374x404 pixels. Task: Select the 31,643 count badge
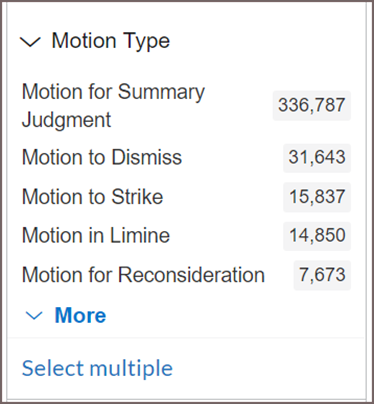(x=317, y=157)
